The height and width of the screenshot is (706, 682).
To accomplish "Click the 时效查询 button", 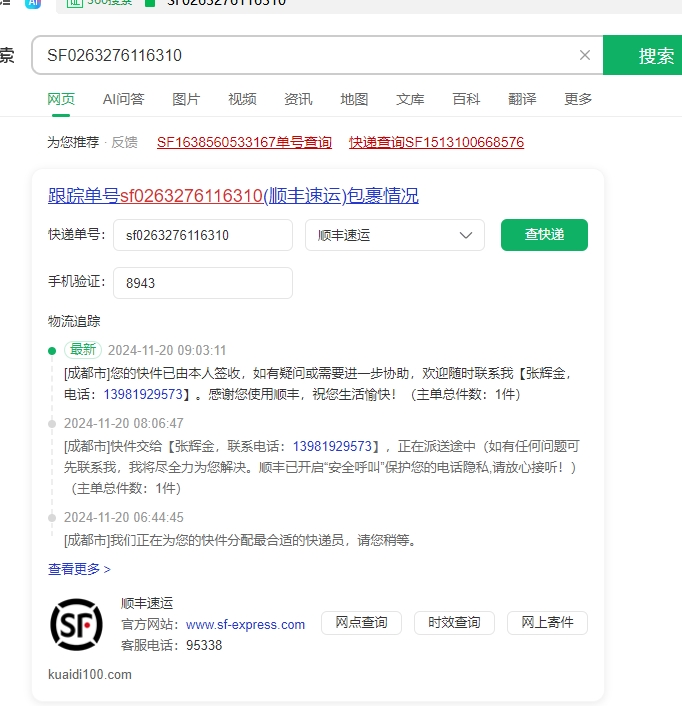I will coord(454,623).
